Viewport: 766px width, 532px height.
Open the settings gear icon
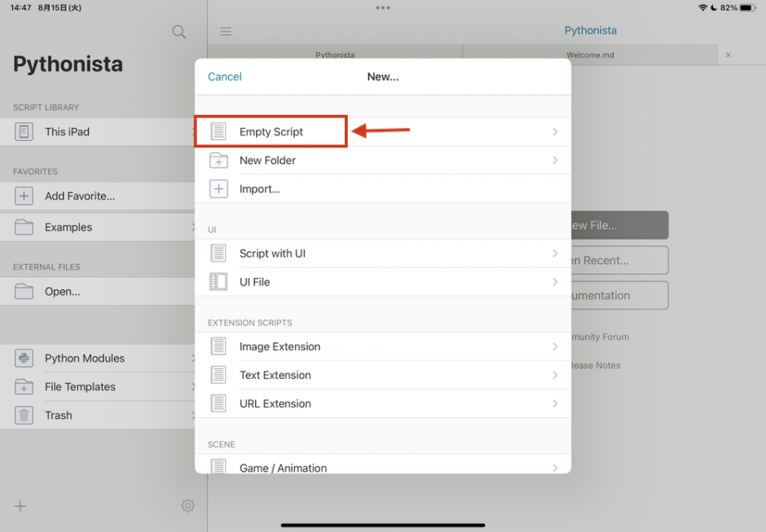(x=187, y=506)
